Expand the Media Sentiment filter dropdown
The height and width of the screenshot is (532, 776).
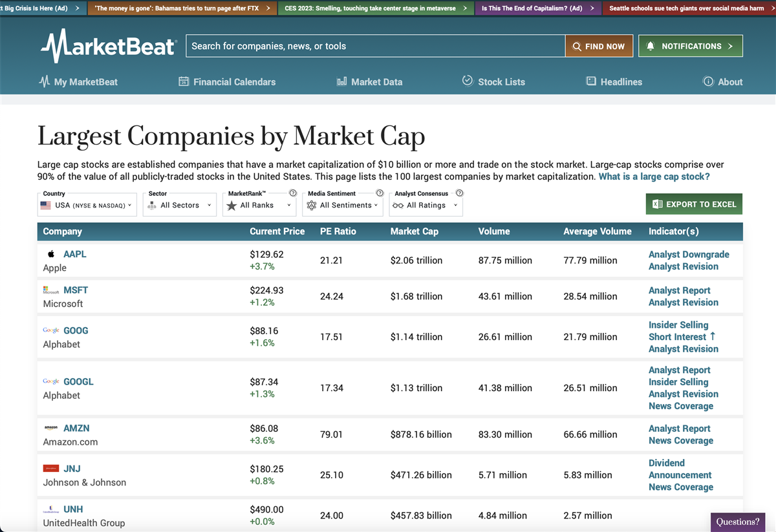pos(342,205)
